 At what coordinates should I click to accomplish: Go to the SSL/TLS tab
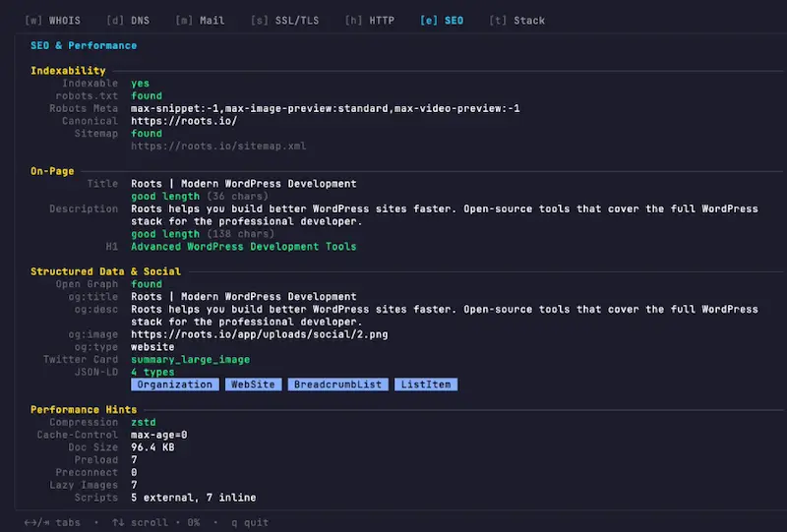pos(284,20)
